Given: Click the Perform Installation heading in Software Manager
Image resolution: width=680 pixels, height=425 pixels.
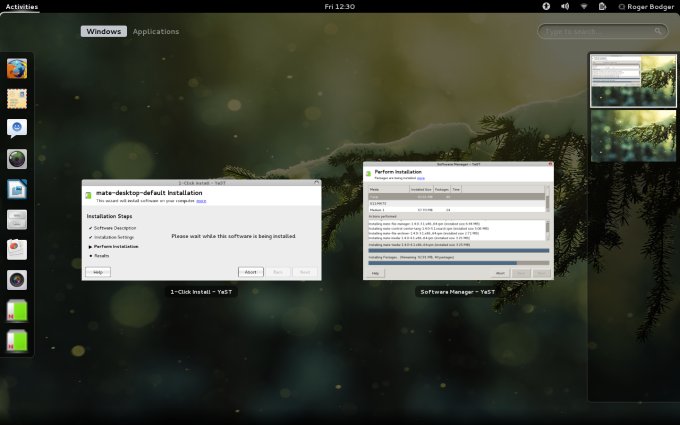Looking at the screenshot, I should tap(398, 172).
